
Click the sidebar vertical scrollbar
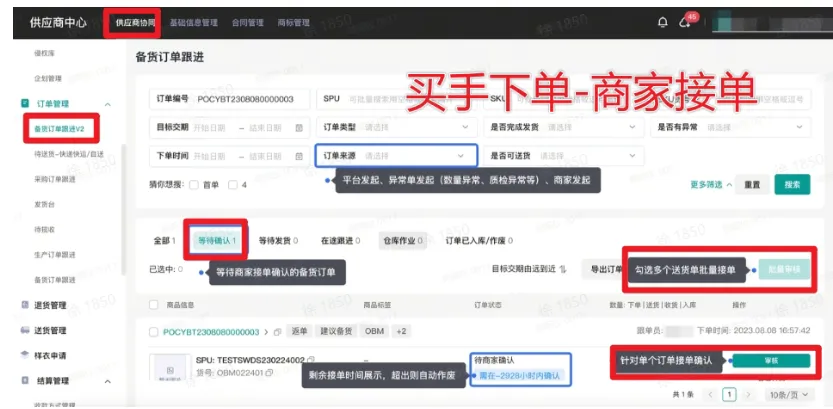pyautogui.click(x=124, y=210)
